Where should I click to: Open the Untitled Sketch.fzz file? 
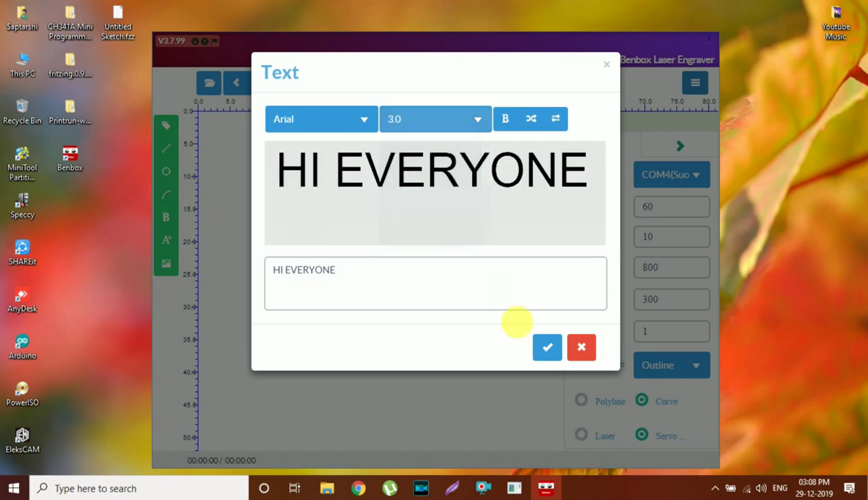(x=118, y=24)
